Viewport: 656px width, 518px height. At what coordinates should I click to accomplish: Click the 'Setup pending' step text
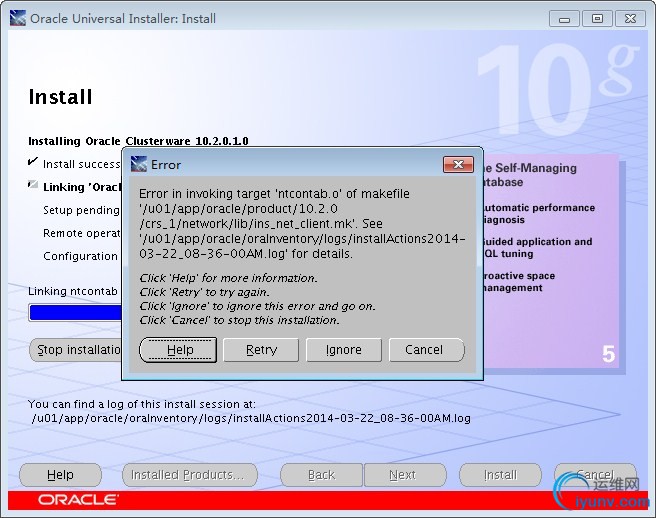[x=82, y=210]
